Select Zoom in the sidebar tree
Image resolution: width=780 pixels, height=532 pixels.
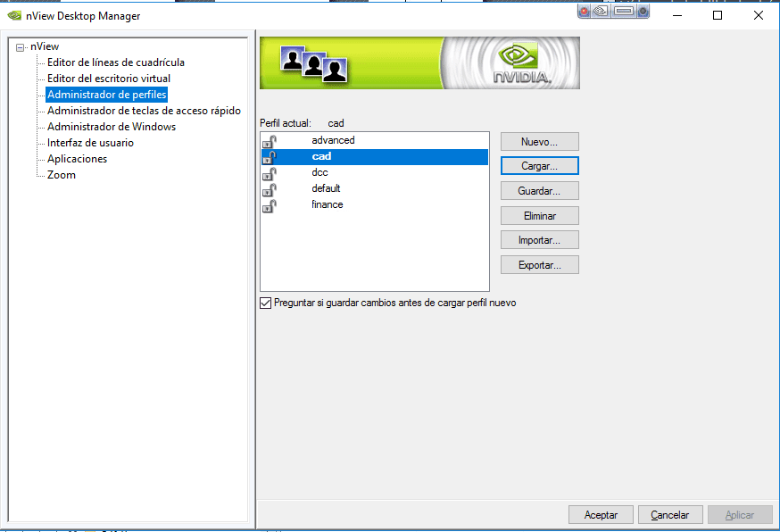[61, 174]
